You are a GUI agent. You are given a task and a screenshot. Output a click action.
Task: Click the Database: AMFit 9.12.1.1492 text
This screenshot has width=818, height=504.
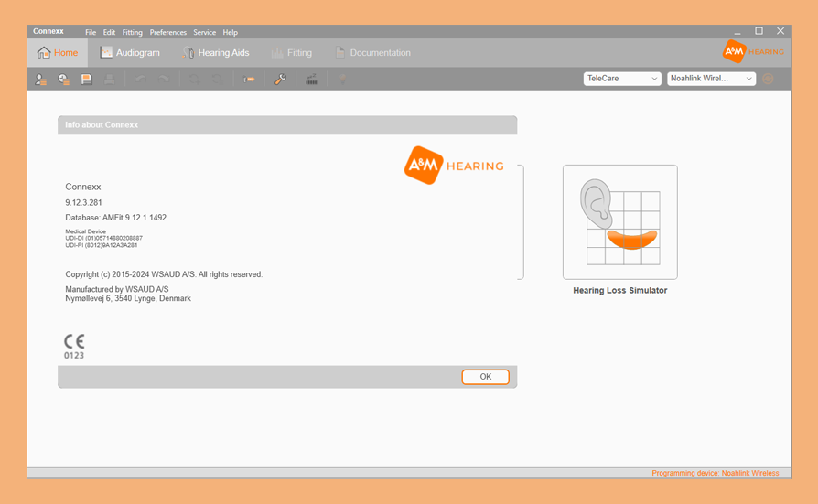pos(116,218)
